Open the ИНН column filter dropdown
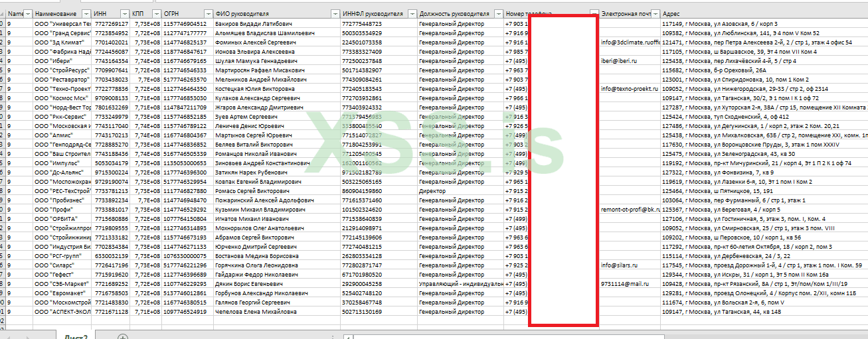The image size is (868, 339). pos(126,14)
